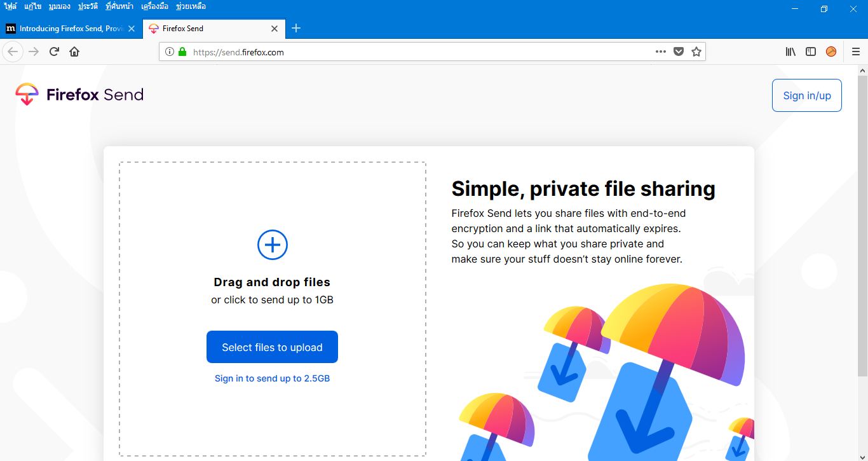The image size is (868, 461).
Task: Go back to the previous page
Action: coord(13,52)
